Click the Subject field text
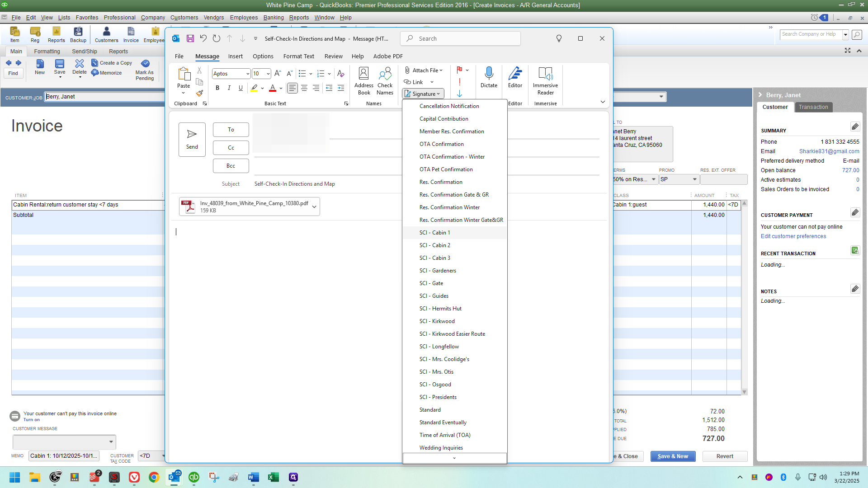The height and width of the screenshot is (488, 868). pyautogui.click(x=294, y=184)
